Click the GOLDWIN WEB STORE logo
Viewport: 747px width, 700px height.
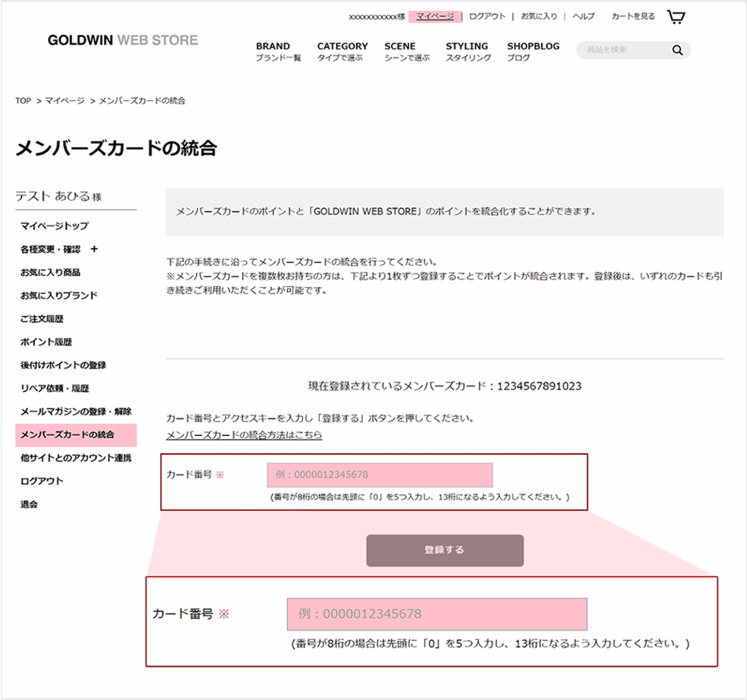[x=122, y=40]
